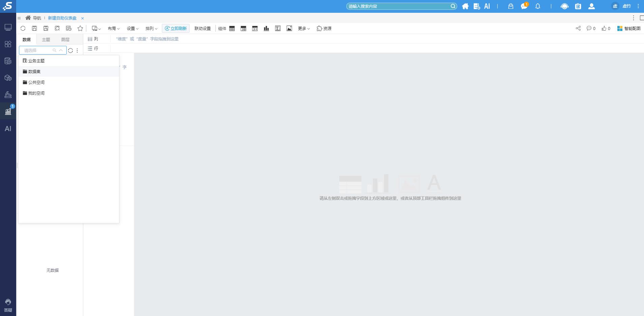Add a text component from toolbar
The height and width of the screenshot is (316, 644).
pyautogui.click(x=277, y=29)
